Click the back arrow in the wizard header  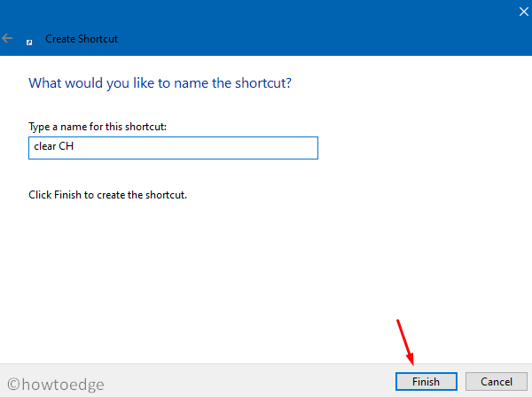[x=7, y=38]
